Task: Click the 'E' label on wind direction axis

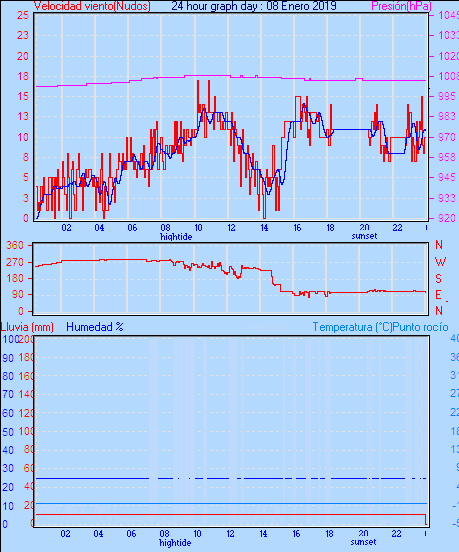Action: click(x=439, y=295)
